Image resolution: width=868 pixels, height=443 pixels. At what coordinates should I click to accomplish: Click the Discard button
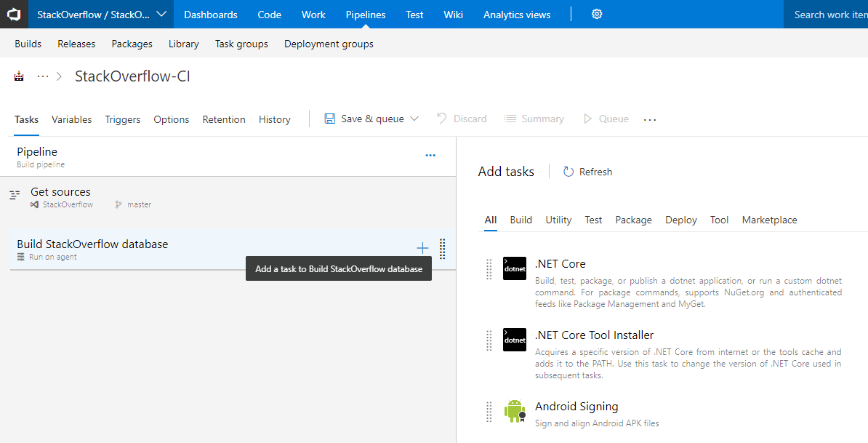pyautogui.click(x=462, y=119)
